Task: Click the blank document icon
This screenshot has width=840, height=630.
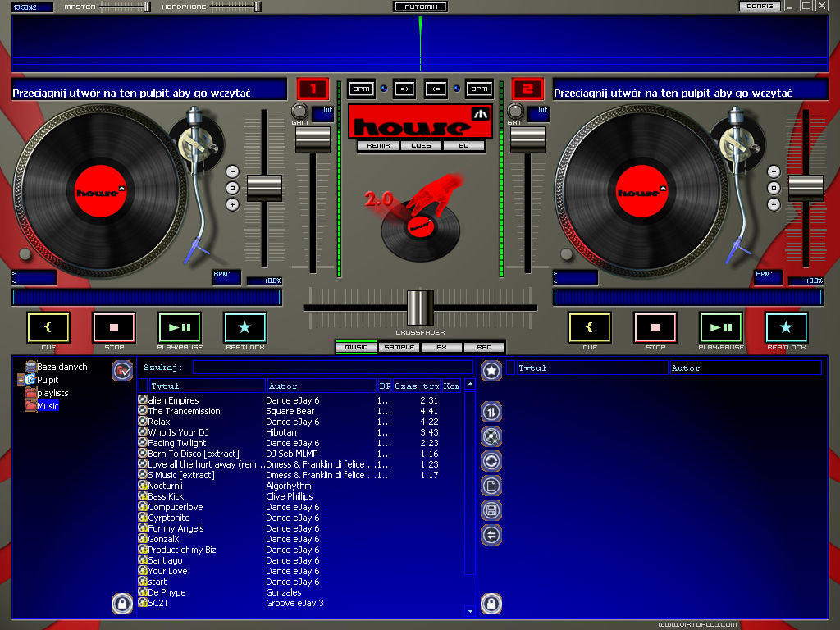Action: pyautogui.click(x=491, y=486)
